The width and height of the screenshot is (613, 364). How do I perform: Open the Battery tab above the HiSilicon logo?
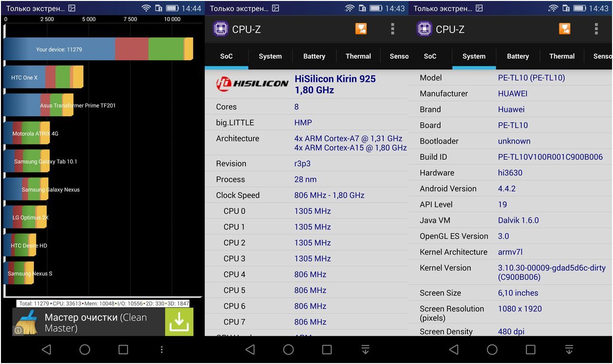coord(314,56)
